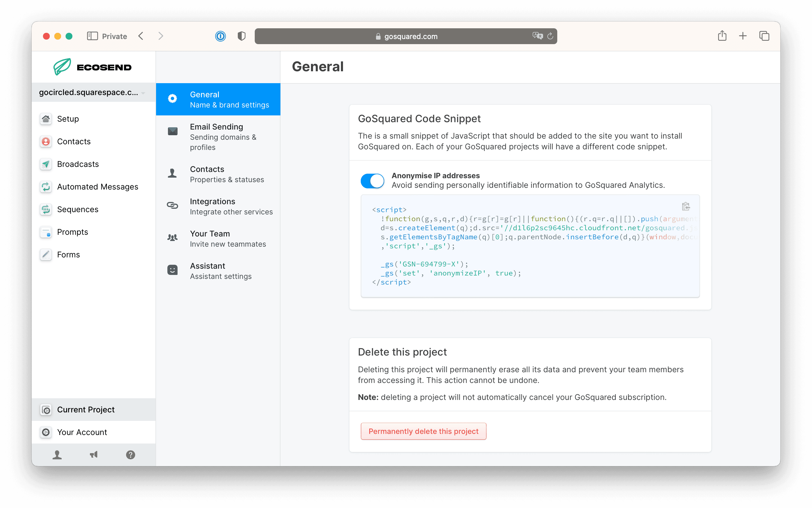The image size is (812, 508).
Task: Open the announcements megaphone icon
Action: pyautogui.click(x=94, y=455)
